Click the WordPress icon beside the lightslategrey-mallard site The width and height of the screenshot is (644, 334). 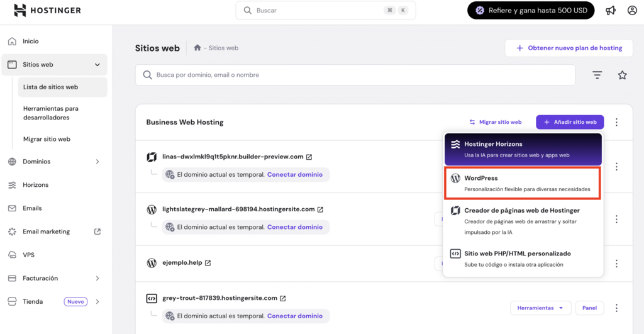(152, 209)
